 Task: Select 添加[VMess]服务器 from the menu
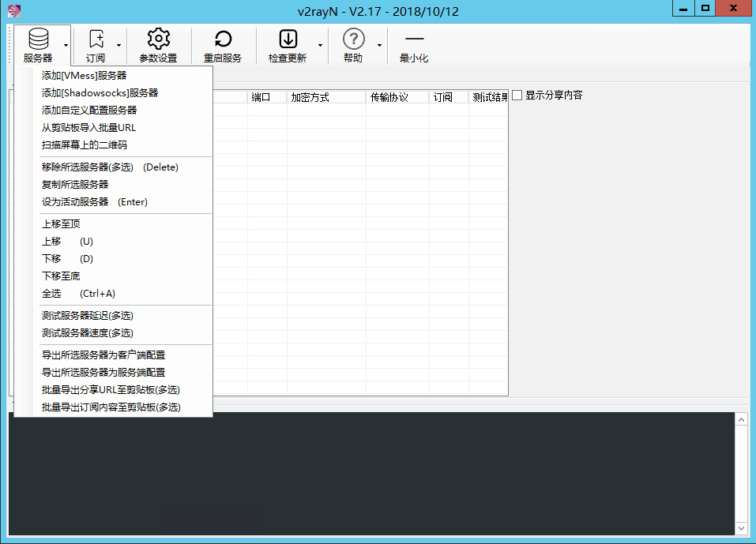[x=84, y=76]
